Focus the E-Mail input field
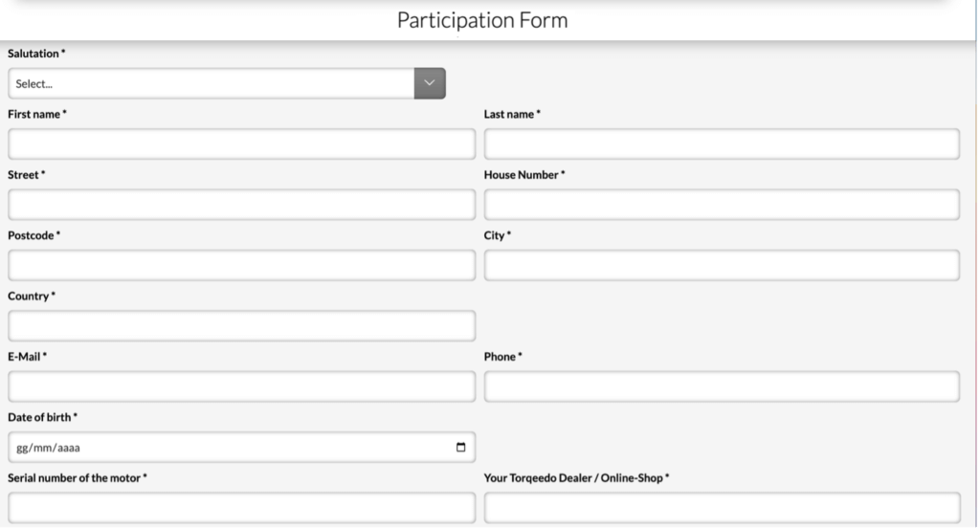This screenshot has width=980, height=529. 242,386
